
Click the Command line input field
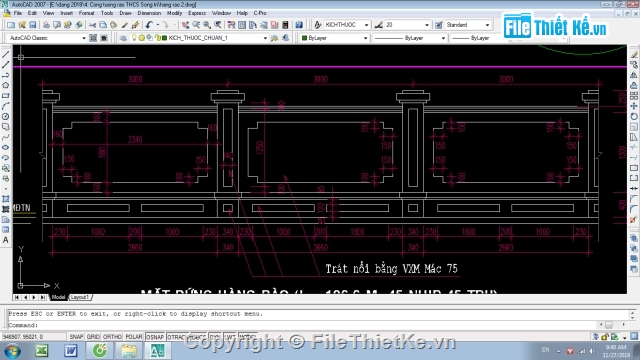pyautogui.click(x=318, y=325)
